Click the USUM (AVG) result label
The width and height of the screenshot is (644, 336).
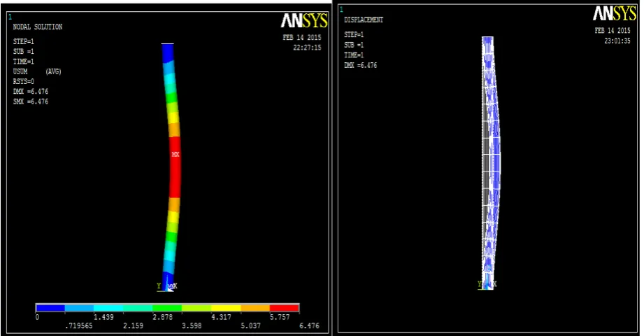[37, 71]
